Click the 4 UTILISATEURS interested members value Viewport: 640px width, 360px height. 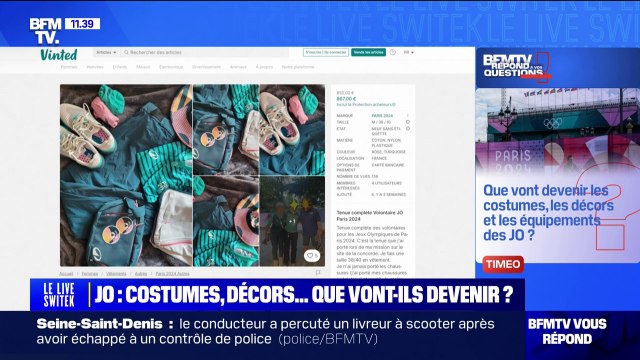click(x=387, y=183)
